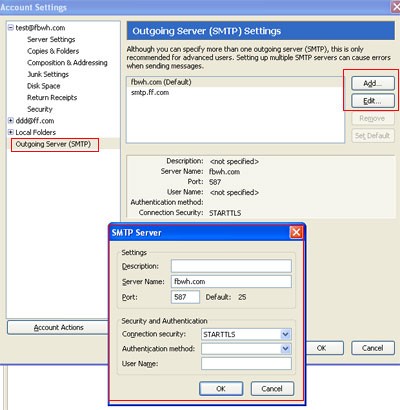The image size is (400, 410).
Task: Click the User Name text field
Action: click(246, 363)
